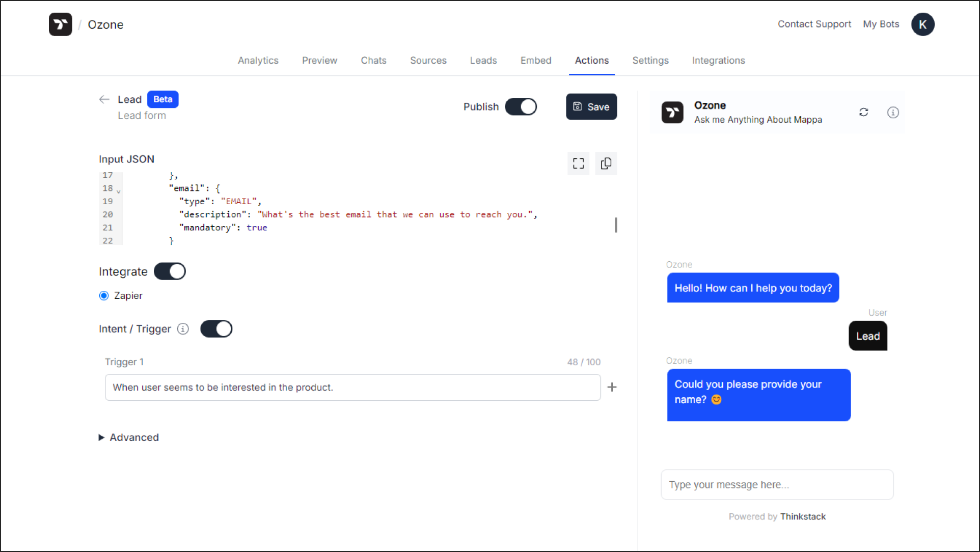Switch to the Integrations tab
This screenshot has width=980, height=552.
(718, 61)
